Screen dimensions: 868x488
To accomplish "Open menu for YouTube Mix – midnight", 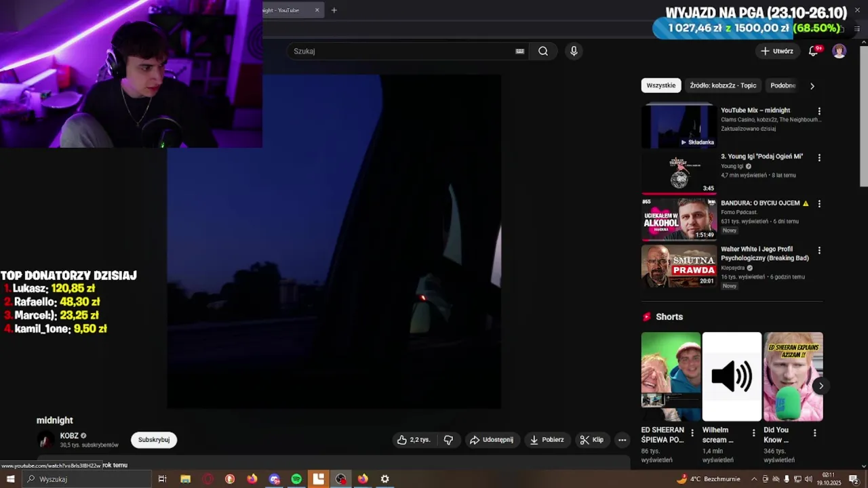I will click(x=819, y=111).
